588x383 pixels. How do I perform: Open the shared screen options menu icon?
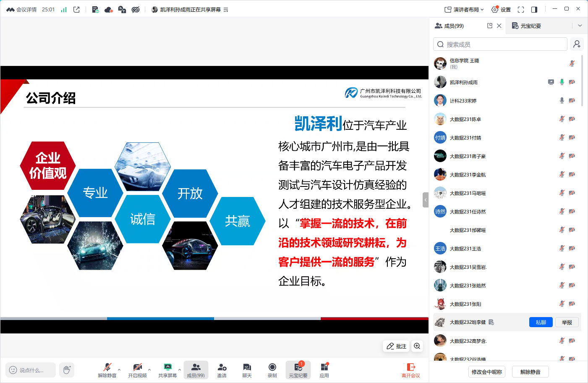click(x=226, y=10)
